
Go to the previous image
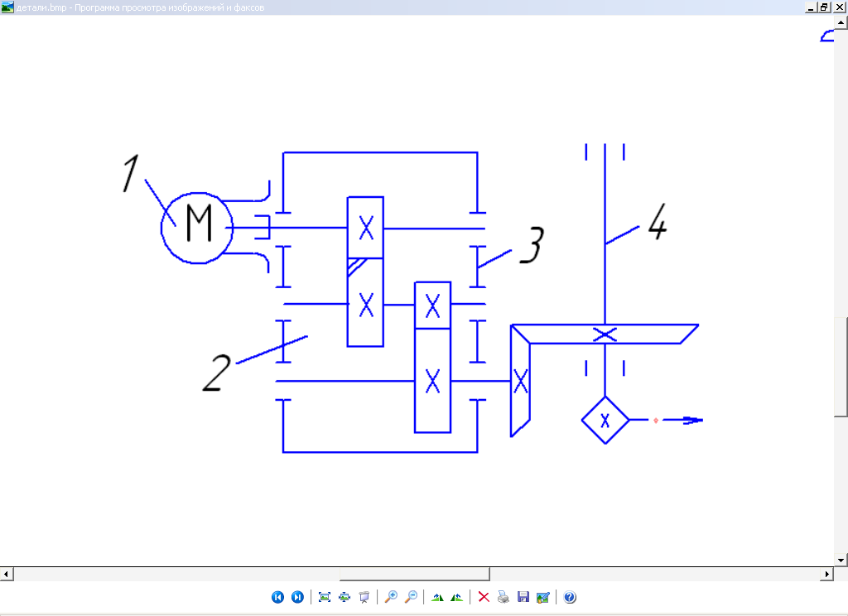point(278,597)
